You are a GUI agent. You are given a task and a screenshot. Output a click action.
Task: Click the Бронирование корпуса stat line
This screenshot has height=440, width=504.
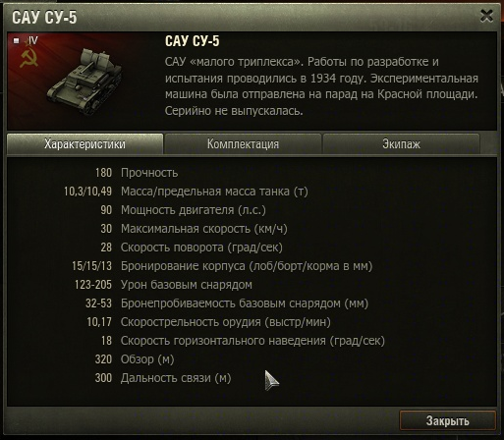point(222,266)
